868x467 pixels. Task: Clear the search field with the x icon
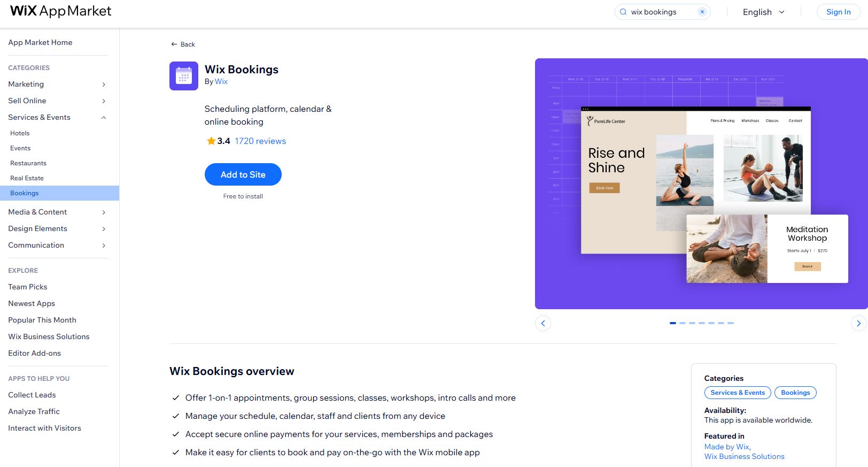tap(702, 12)
